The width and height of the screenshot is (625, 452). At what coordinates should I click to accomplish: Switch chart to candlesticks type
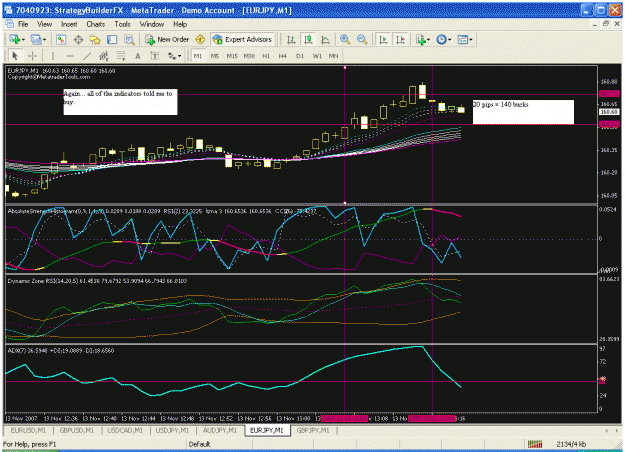[x=308, y=39]
